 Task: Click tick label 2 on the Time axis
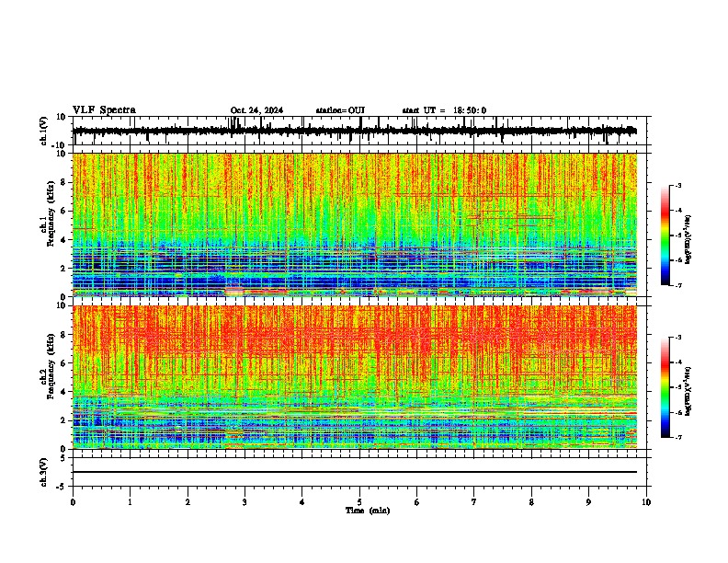(188, 502)
